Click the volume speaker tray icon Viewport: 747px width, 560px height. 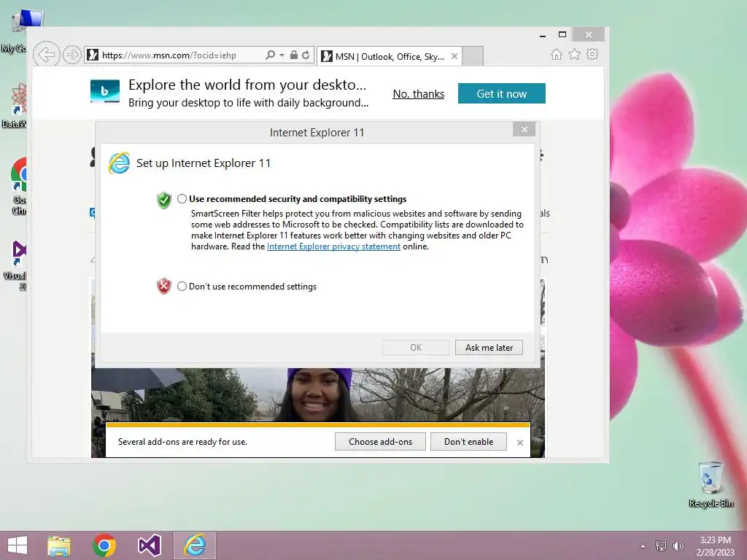pyautogui.click(x=678, y=546)
